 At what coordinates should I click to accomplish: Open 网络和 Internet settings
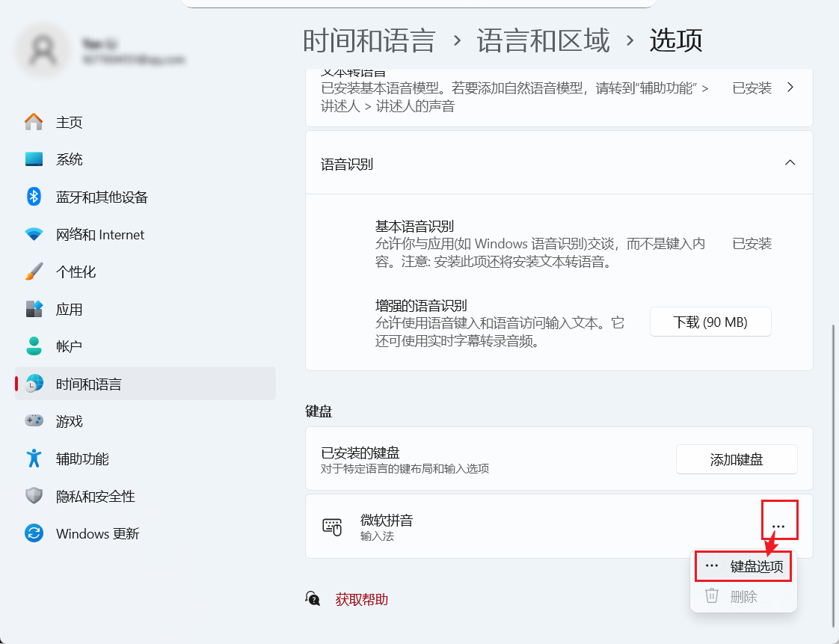pos(145,234)
